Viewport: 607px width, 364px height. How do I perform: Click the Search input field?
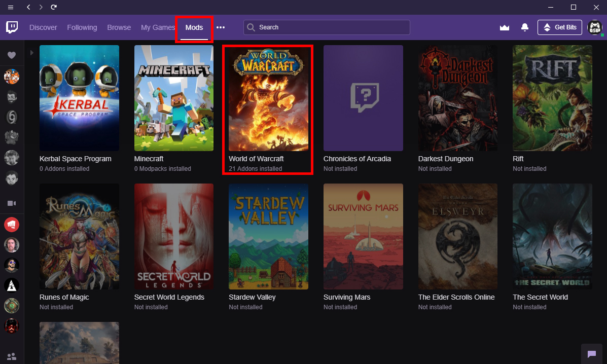click(327, 27)
